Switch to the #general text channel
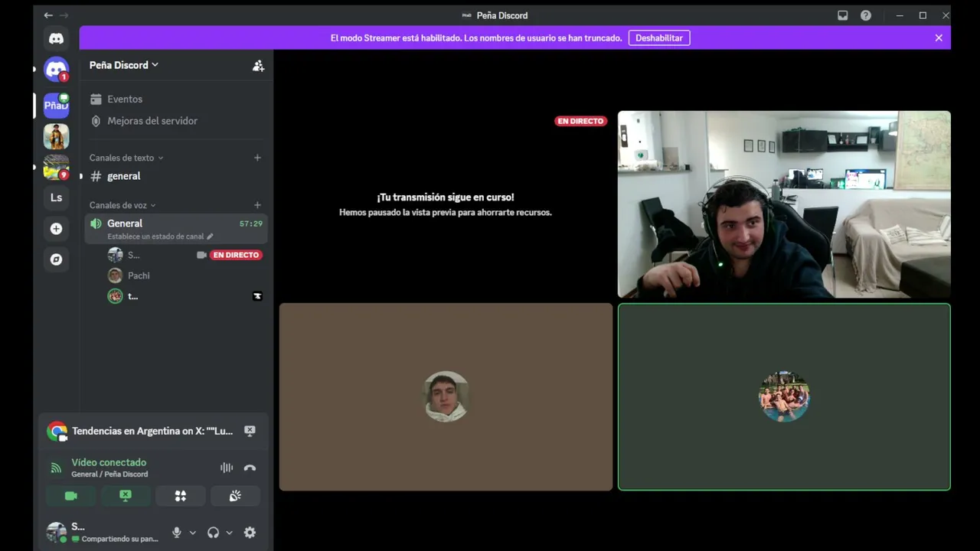Viewport: 980px width, 551px height. click(x=175, y=176)
